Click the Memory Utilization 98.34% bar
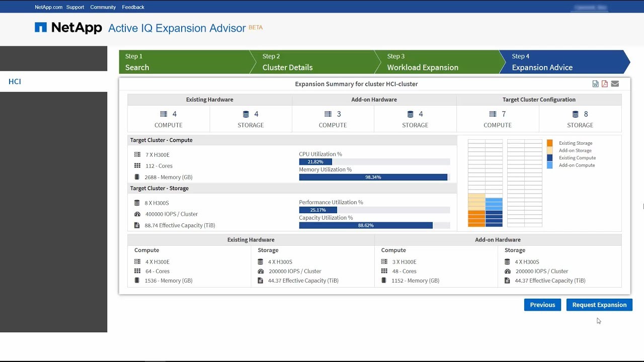This screenshot has height=362, width=644. point(374,177)
